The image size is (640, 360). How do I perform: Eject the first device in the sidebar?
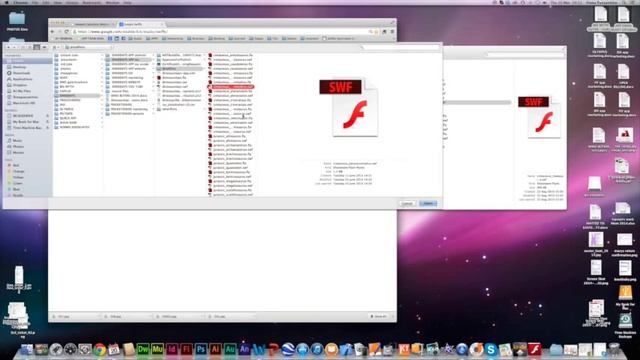(x=47, y=116)
